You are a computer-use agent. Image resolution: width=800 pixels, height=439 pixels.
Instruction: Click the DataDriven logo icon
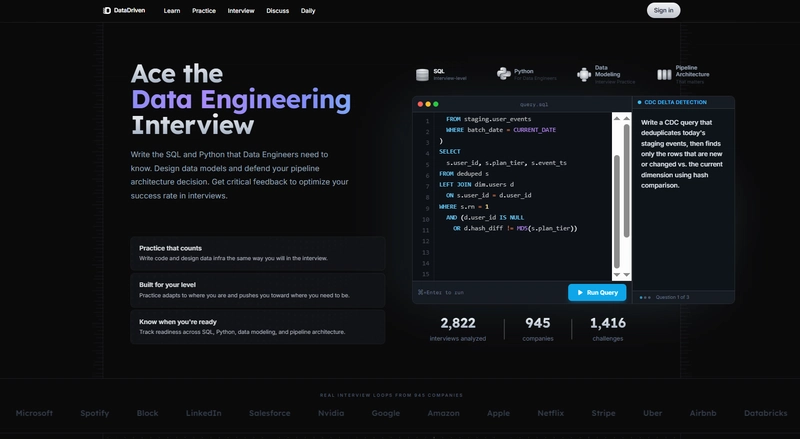tap(107, 10)
